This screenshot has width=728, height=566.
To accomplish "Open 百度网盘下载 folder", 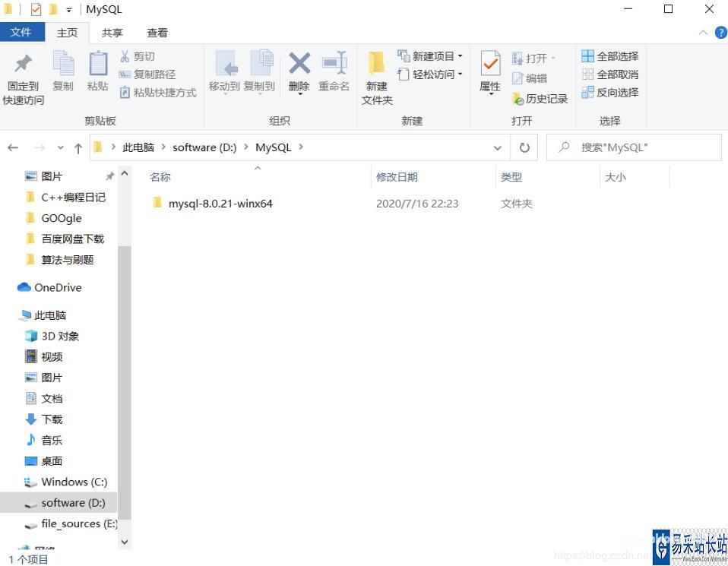I will coord(65,239).
